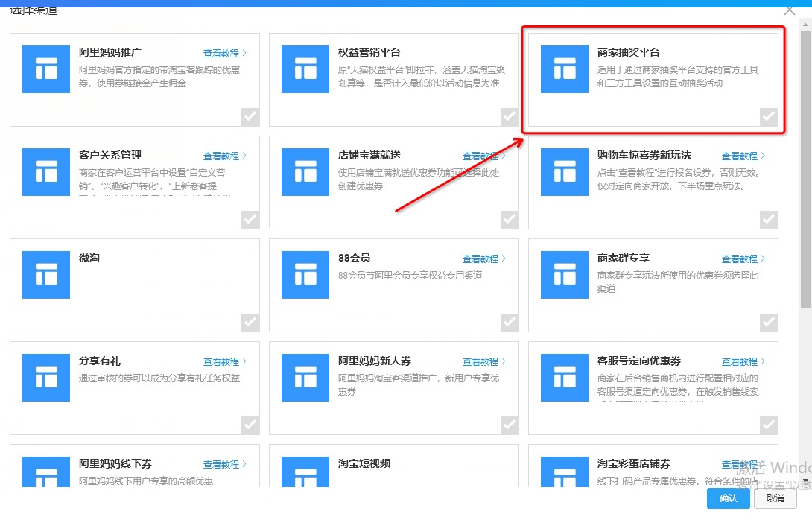
Task: Click the 阿里妈妈推广 channel icon
Action: (x=46, y=69)
